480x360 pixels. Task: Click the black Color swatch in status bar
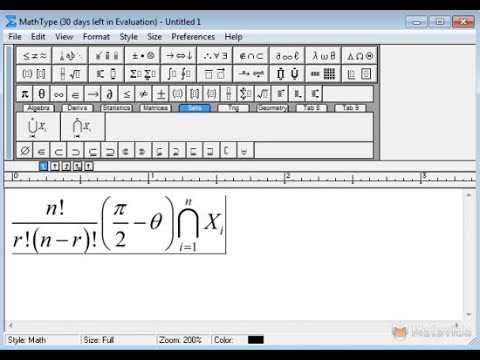click(x=256, y=340)
